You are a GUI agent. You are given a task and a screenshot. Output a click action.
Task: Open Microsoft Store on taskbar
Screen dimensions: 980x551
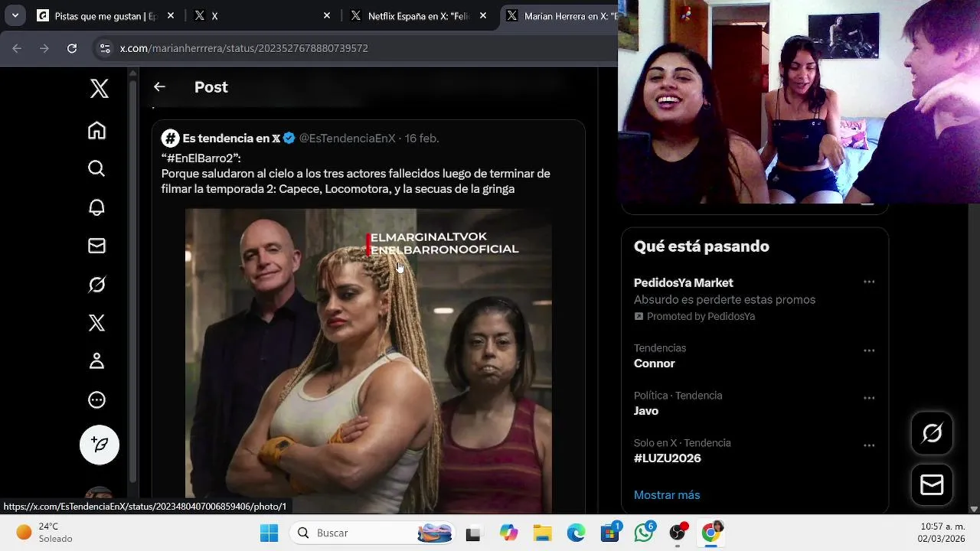tap(610, 533)
